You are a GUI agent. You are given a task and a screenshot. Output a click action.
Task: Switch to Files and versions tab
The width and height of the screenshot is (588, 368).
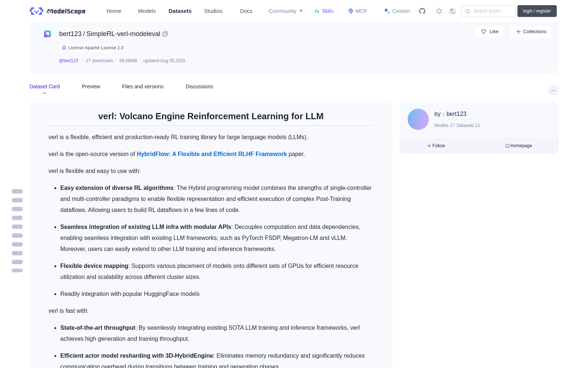tap(143, 86)
